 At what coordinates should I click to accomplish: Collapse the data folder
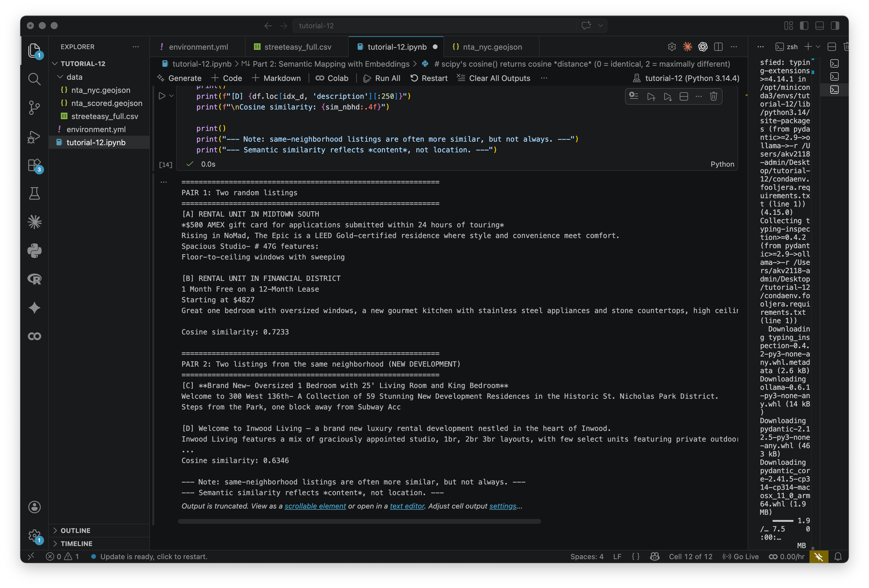point(60,77)
